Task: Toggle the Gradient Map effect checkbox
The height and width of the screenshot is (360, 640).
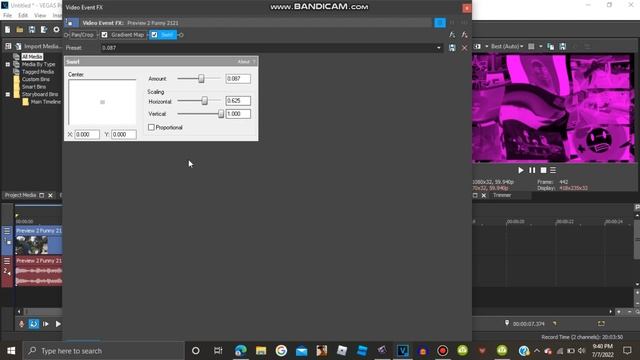Action: pos(104,35)
